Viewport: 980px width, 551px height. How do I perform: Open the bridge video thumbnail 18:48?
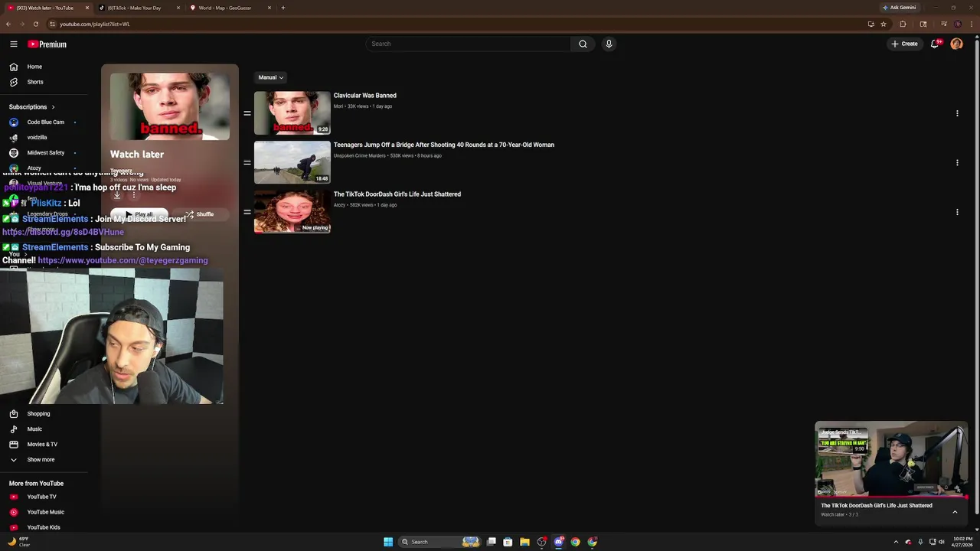(x=292, y=162)
